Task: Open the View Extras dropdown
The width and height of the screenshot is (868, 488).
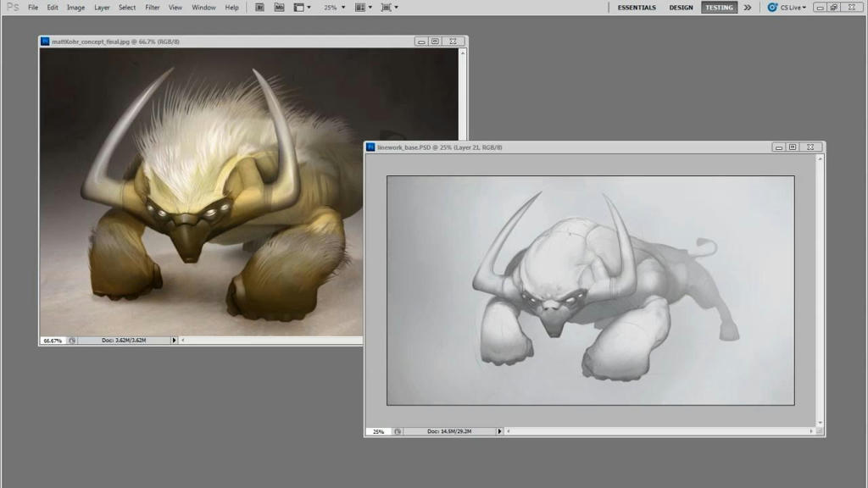Action: pyautogui.click(x=303, y=7)
